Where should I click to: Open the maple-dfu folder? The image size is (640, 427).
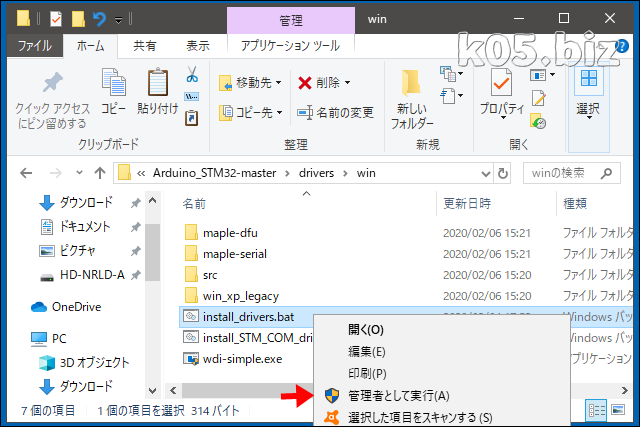[x=230, y=233]
